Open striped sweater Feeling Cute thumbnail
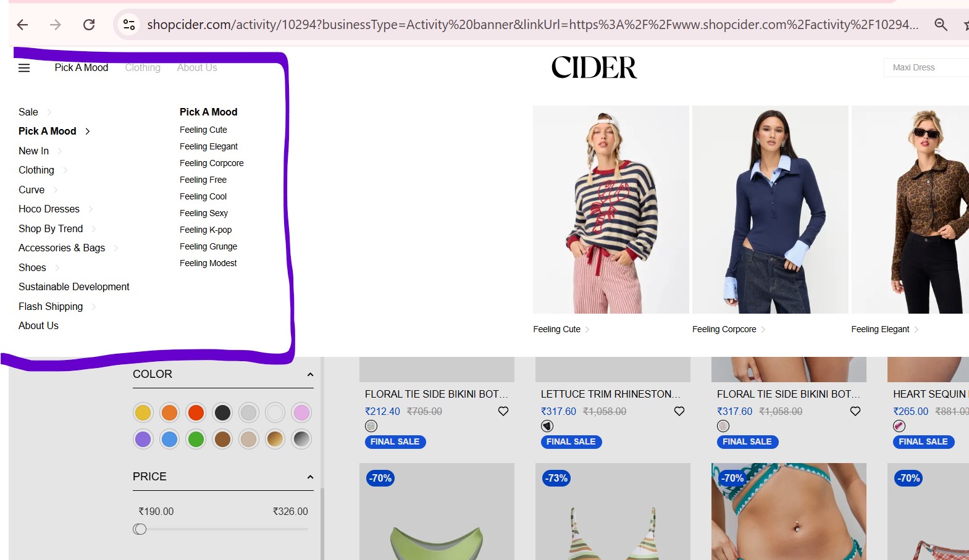The width and height of the screenshot is (969, 560). coord(611,210)
